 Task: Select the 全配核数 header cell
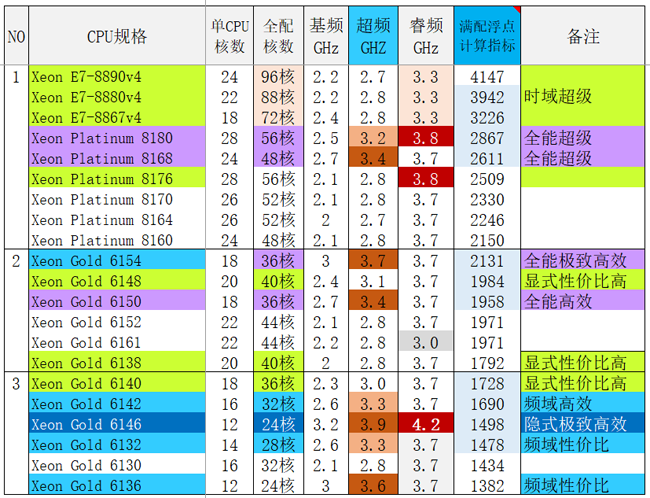point(278,36)
